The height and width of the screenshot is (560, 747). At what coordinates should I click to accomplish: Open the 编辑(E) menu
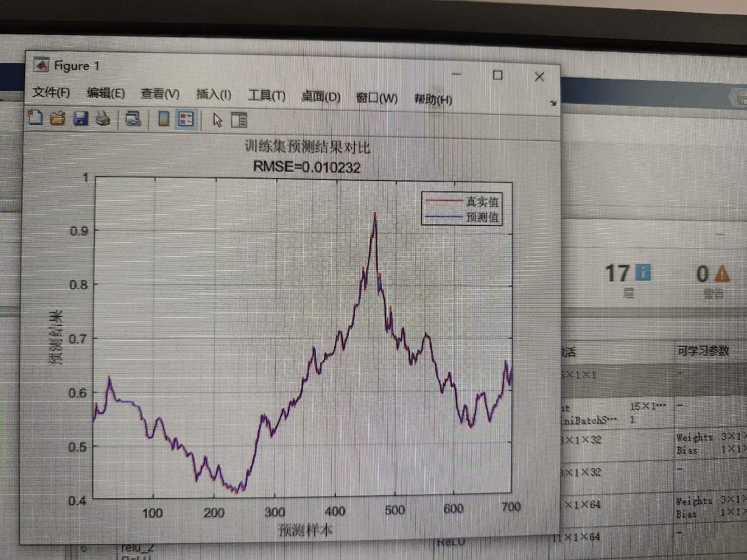[106, 93]
